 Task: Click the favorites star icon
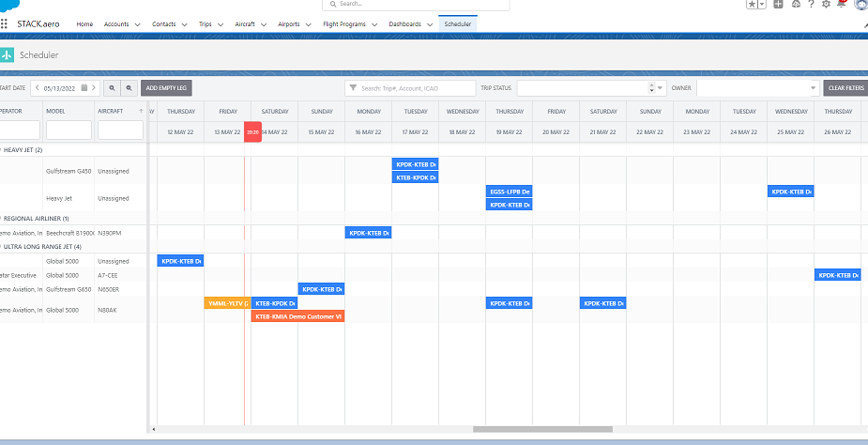(752, 5)
